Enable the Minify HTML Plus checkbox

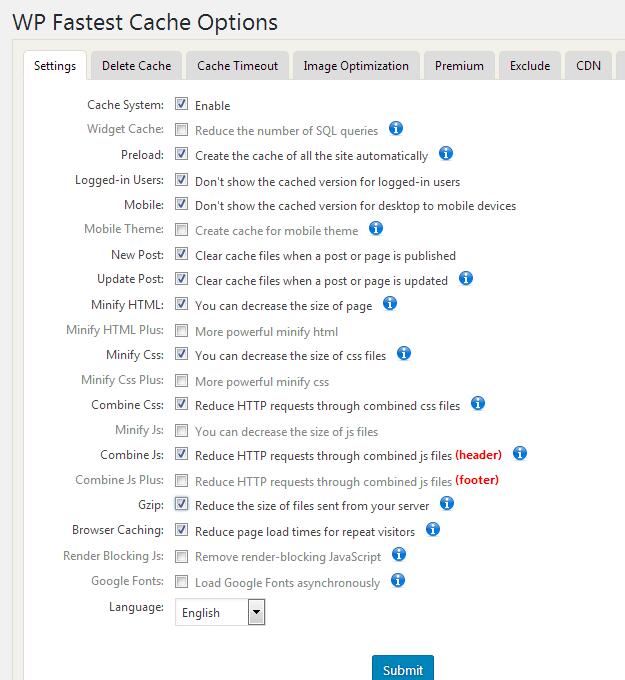coord(181,330)
